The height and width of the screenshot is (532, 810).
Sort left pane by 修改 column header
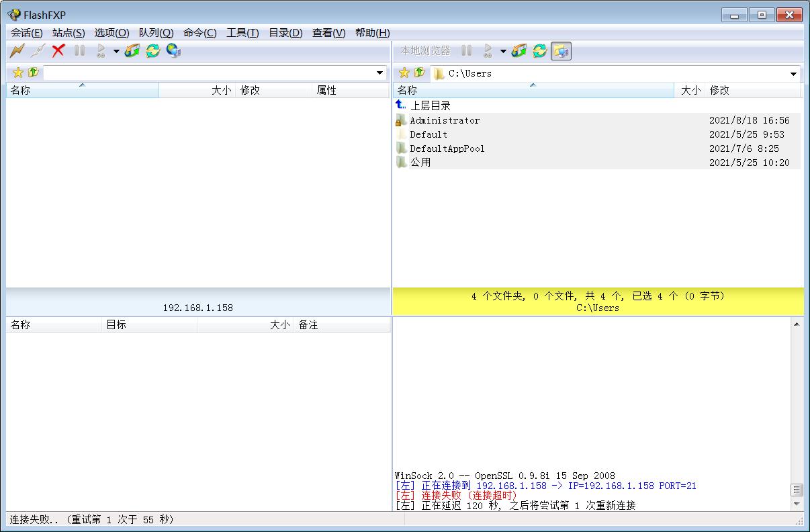[x=274, y=90]
